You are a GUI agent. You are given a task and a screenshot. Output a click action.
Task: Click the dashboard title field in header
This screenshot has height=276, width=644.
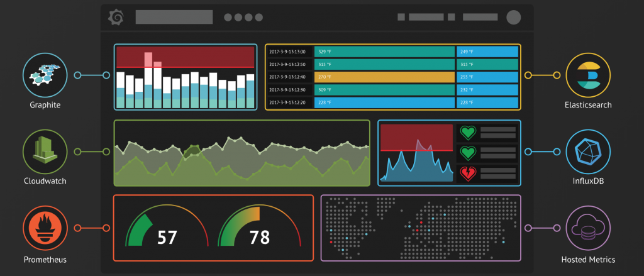click(x=174, y=17)
